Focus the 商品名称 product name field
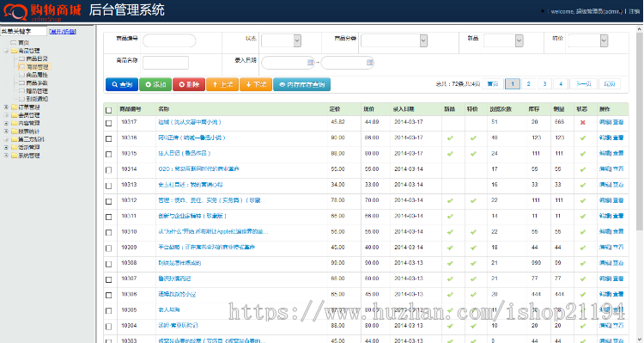 166,63
